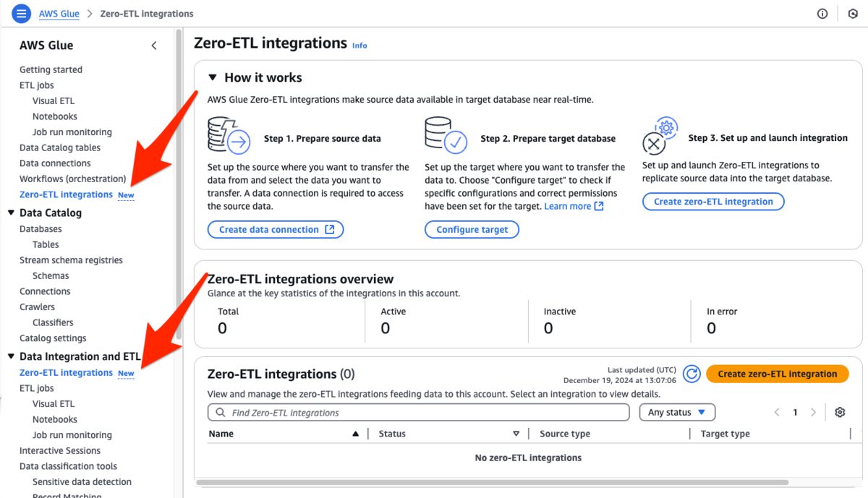Image resolution: width=868 pixels, height=498 pixels.
Task: Open Classifiers in sidebar
Action: tap(53, 322)
